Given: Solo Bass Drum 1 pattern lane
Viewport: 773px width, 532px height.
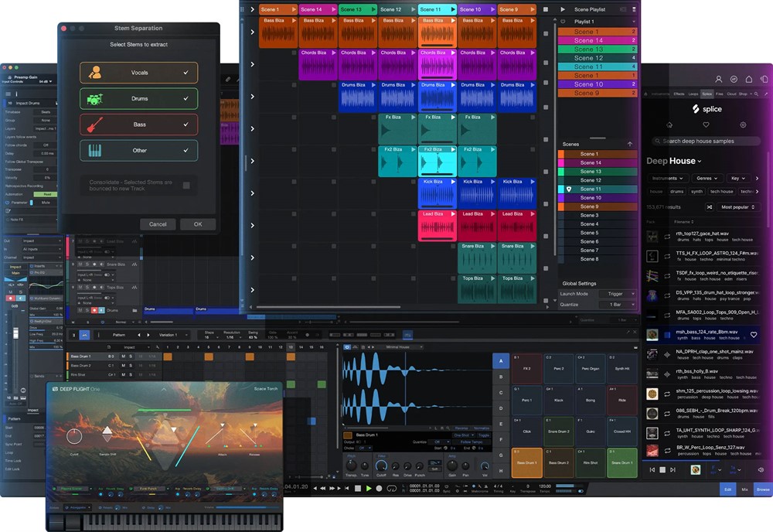Looking at the screenshot, I should click(x=131, y=356).
